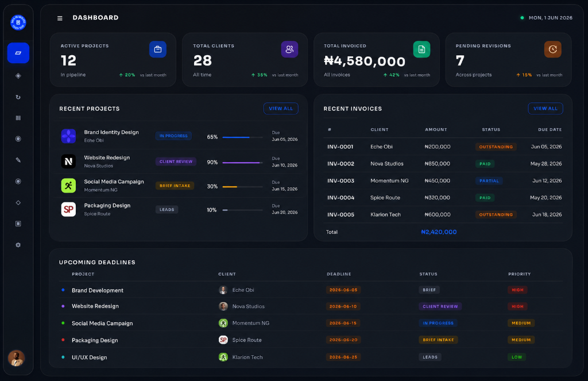The height and width of the screenshot is (381, 588).
Task: Click the 2026-06-25 deadline badge
Action: (343, 357)
